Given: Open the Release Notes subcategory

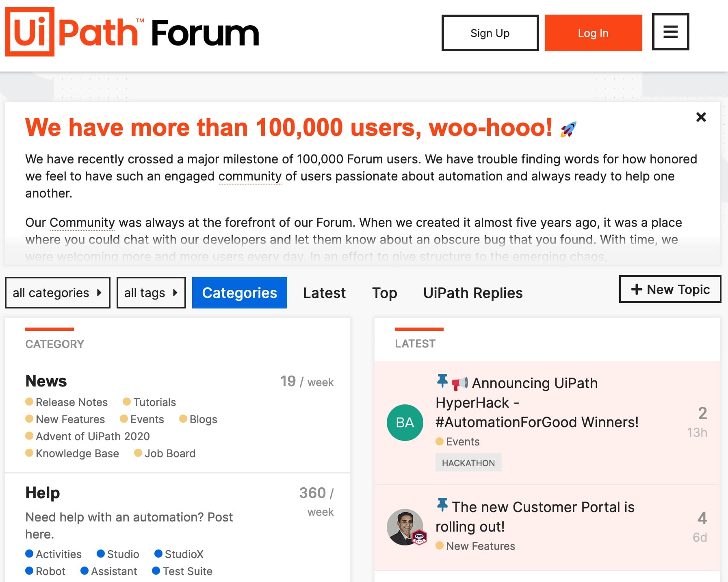Looking at the screenshot, I should pyautogui.click(x=71, y=402).
